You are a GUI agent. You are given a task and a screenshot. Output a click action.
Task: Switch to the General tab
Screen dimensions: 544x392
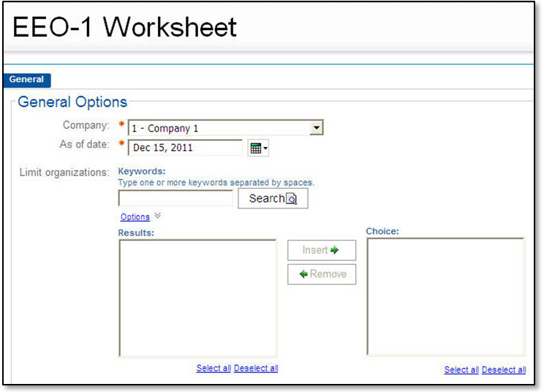27,80
